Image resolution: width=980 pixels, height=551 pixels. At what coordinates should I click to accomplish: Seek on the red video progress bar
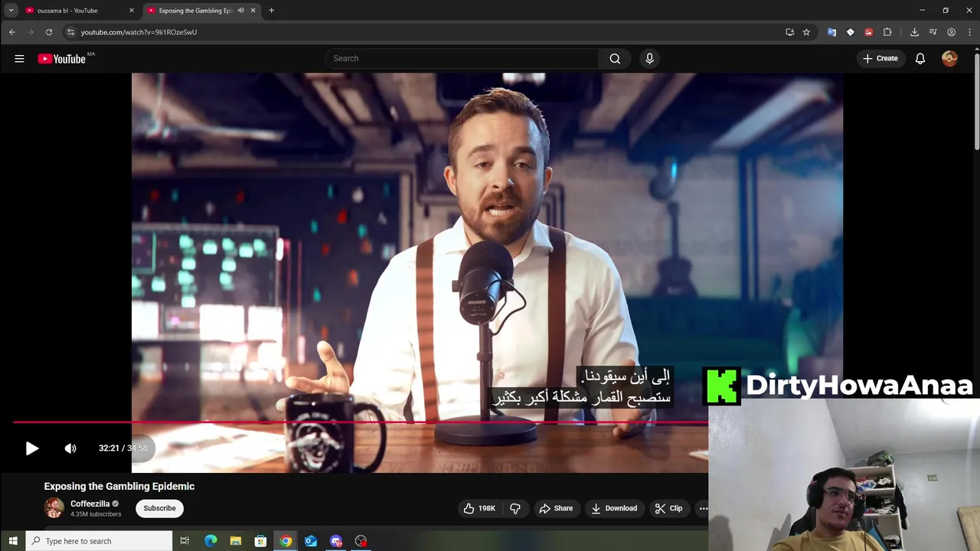360,422
